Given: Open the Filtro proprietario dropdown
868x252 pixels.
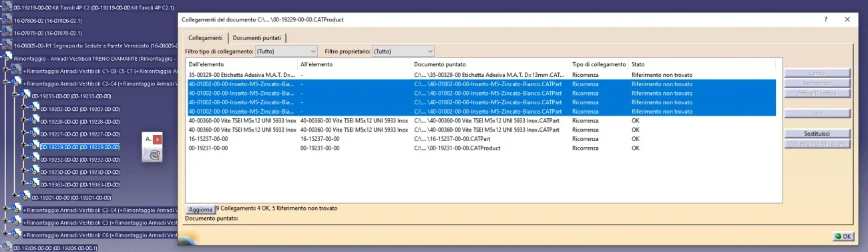Looking at the screenshot, I should tap(403, 51).
